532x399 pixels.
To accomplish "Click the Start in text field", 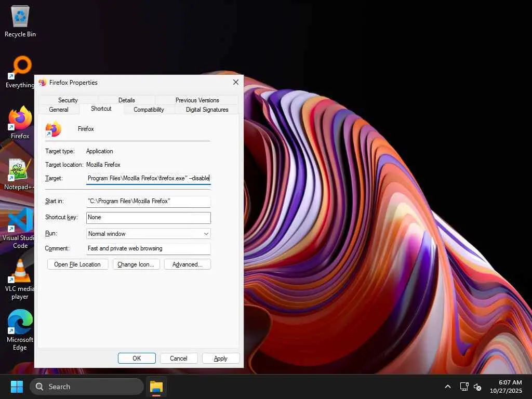I will [x=148, y=201].
